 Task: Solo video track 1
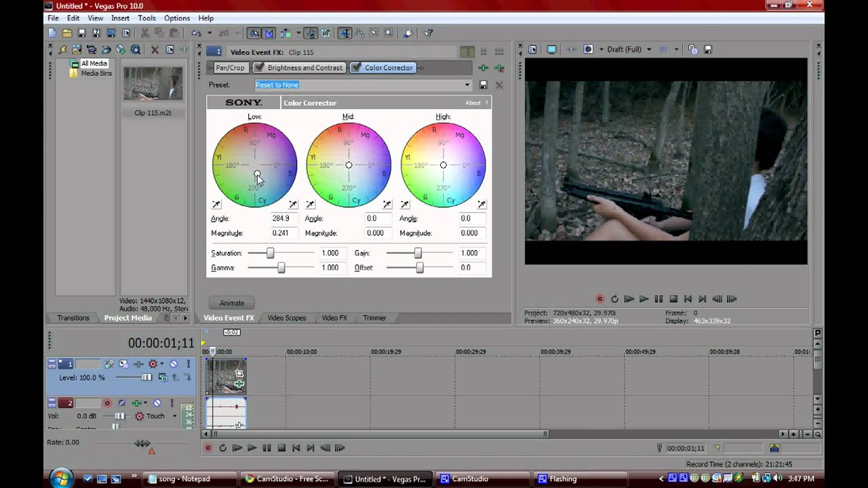(189, 364)
